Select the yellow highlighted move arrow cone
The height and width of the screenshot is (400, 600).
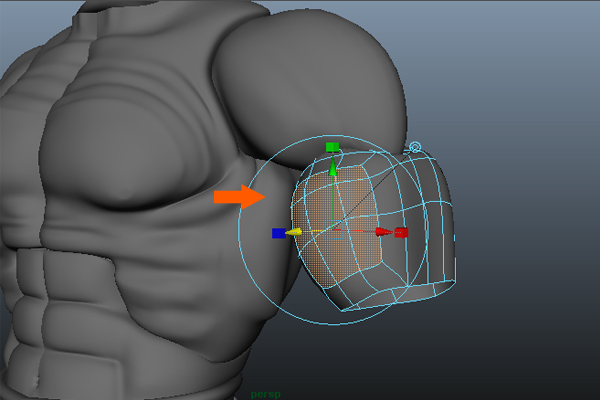pyautogui.click(x=294, y=232)
